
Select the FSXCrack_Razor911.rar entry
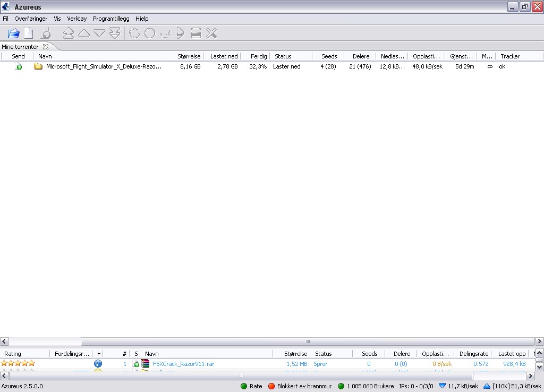tap(183, 364)
